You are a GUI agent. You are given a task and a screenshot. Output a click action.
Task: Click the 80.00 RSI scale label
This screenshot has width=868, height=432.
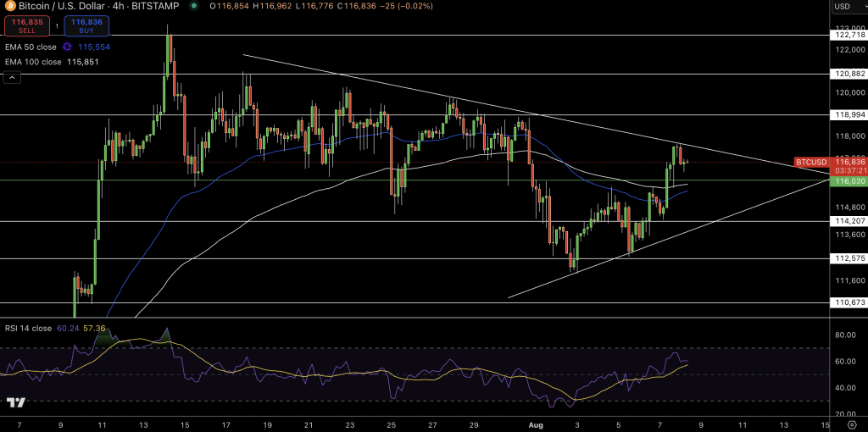[x=847, y=335]
